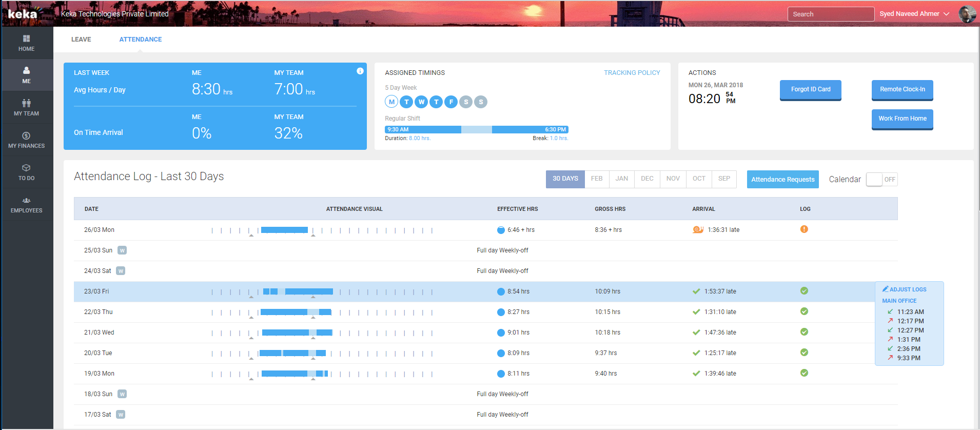Click the green log check for 22/03 Thu
Viewport: 980px width, 430px height.
[x=804, y=311]
